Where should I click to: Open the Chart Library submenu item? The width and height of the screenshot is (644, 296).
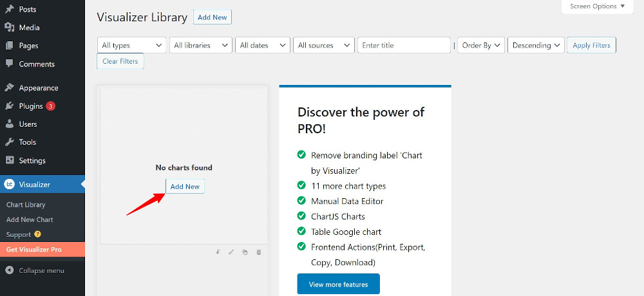[x=26, y=205]
